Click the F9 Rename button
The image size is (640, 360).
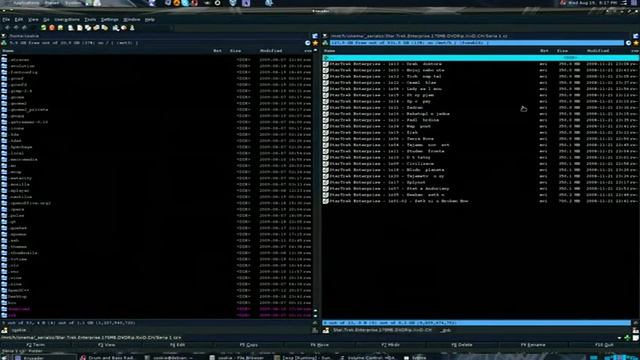(533, 345)
